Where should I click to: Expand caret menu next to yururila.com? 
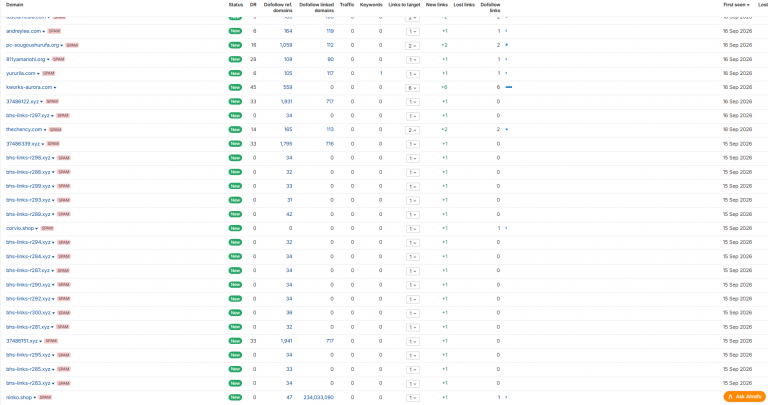[38, 74]
